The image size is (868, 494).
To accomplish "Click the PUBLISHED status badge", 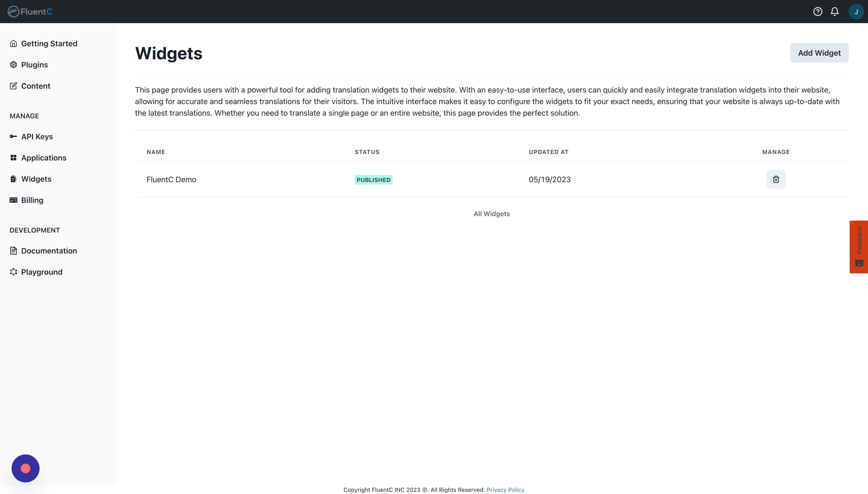I will (x=373, y=180).
